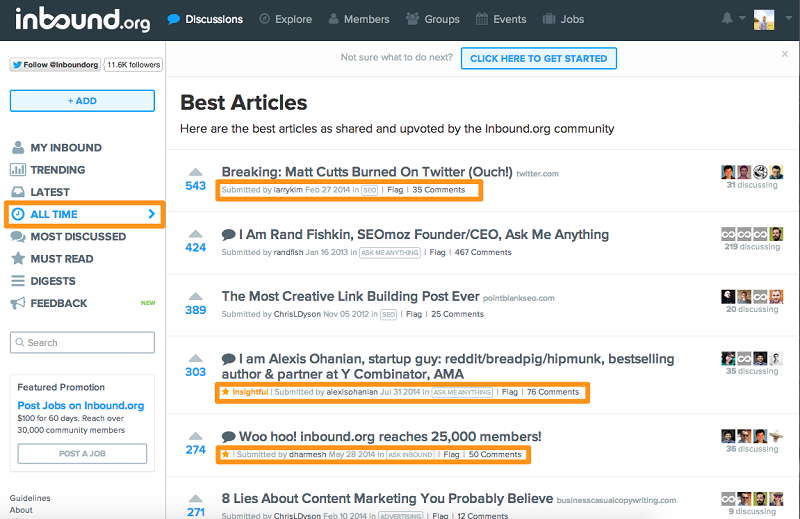Open DIGESTS in the sidebar
Viewport: 800px width, 519px height.
tap(53, 281)
